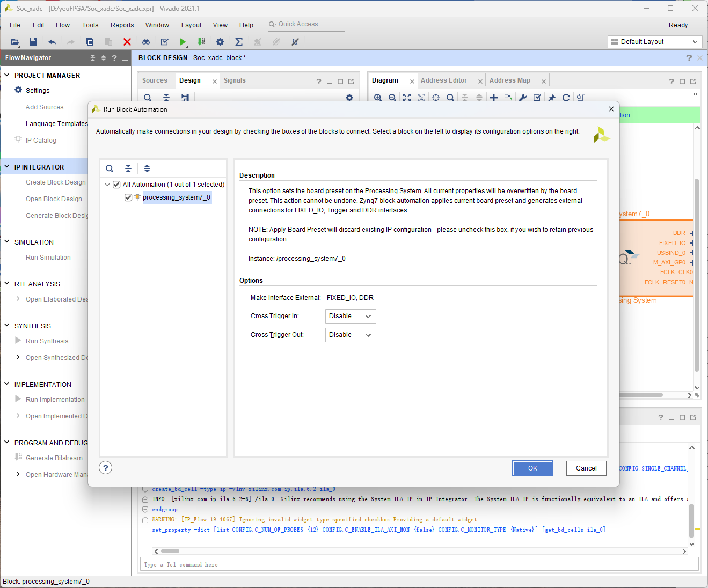Regenerate layout icon in Diagram toolbar

pyautogui.click(x=566, y=98)
